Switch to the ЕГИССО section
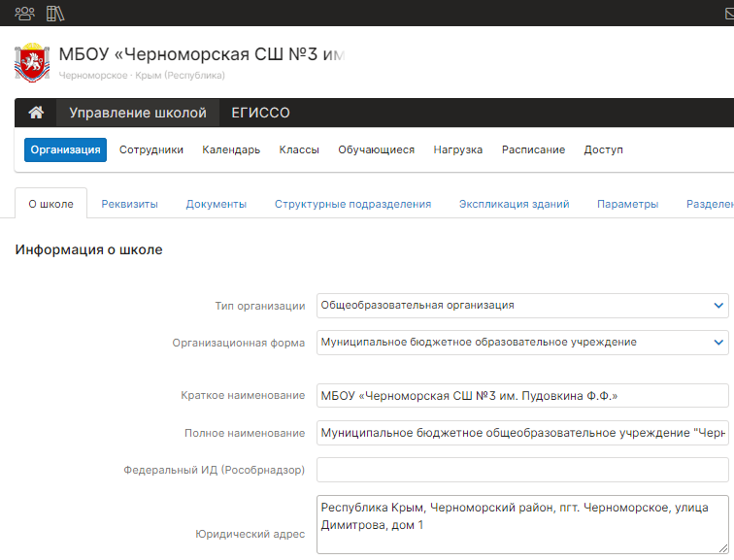The width and height of the screenshot is (734, 560). click(260, 113)
